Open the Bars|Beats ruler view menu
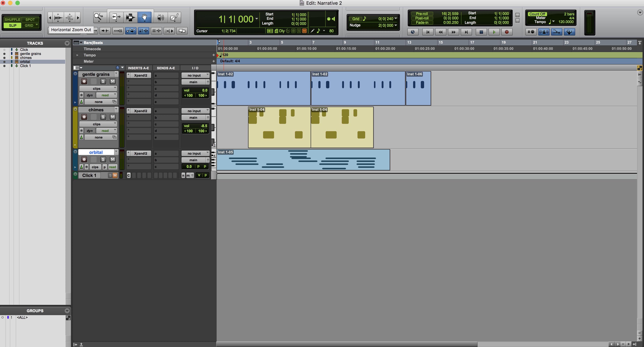Screen dimensions: 644x347 [x=78, y=43]
